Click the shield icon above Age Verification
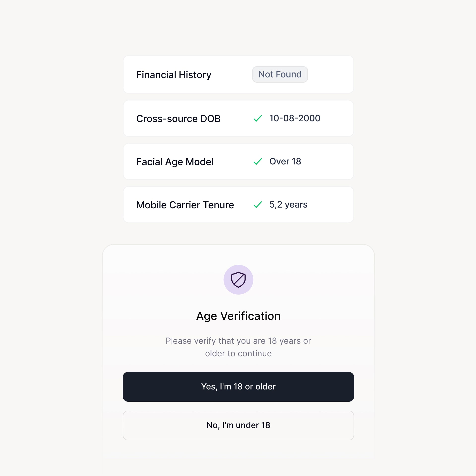This screenshot has height=476, width=476. click(x=238, y=280)
